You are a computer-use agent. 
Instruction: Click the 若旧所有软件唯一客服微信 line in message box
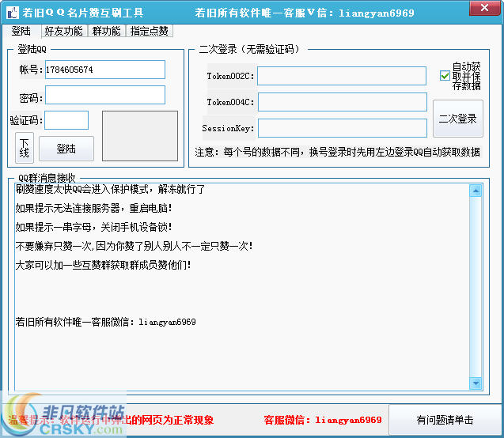[x=106, y=322]
